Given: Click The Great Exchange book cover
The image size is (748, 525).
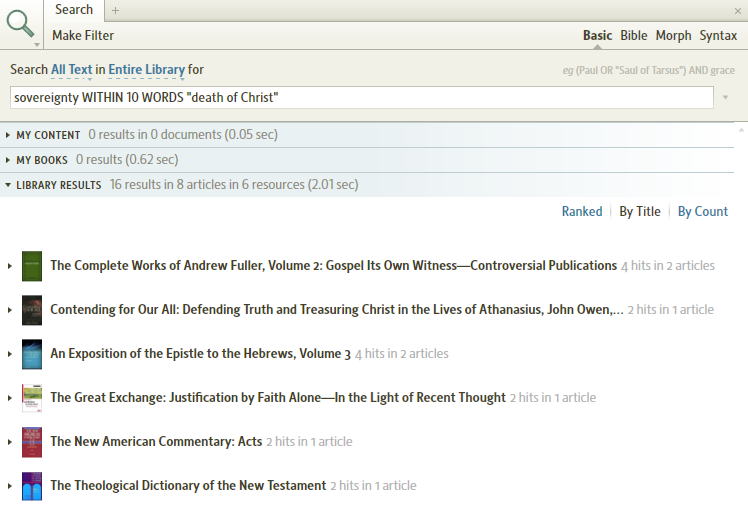Looking at the screenshot, I should click(32, 398).
